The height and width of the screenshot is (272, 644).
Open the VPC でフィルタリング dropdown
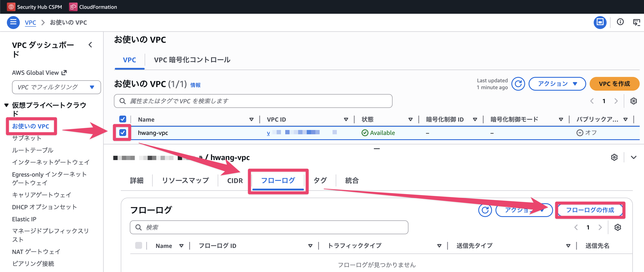(x=56, y=87)
